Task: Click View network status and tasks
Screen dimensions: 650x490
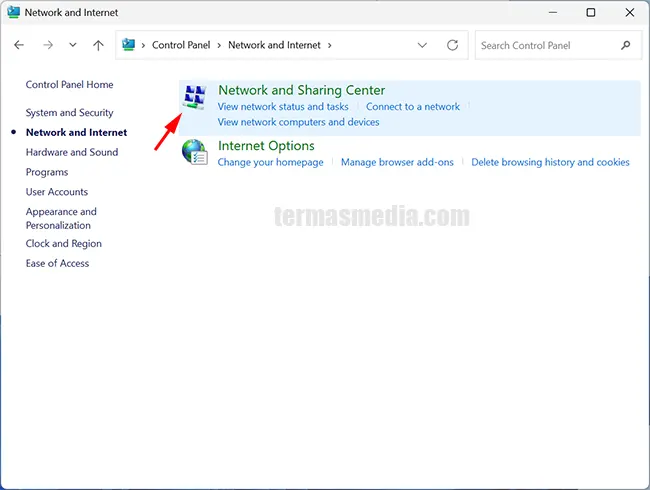Action: [x=283, y=107]
